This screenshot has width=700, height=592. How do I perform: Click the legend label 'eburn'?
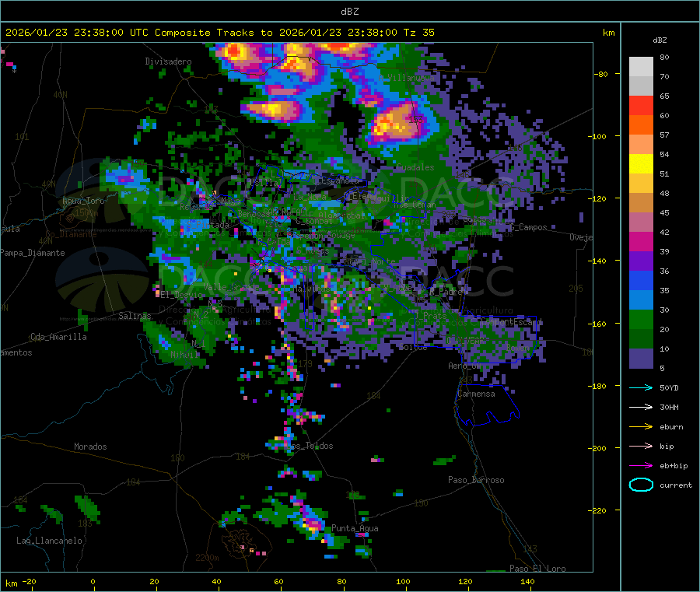pos(671,427)
